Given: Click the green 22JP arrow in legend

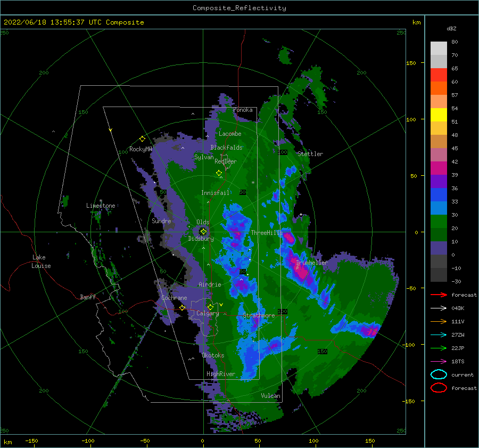Looking at the screenshot, I should pyautogui.click(x=439, y=348).
